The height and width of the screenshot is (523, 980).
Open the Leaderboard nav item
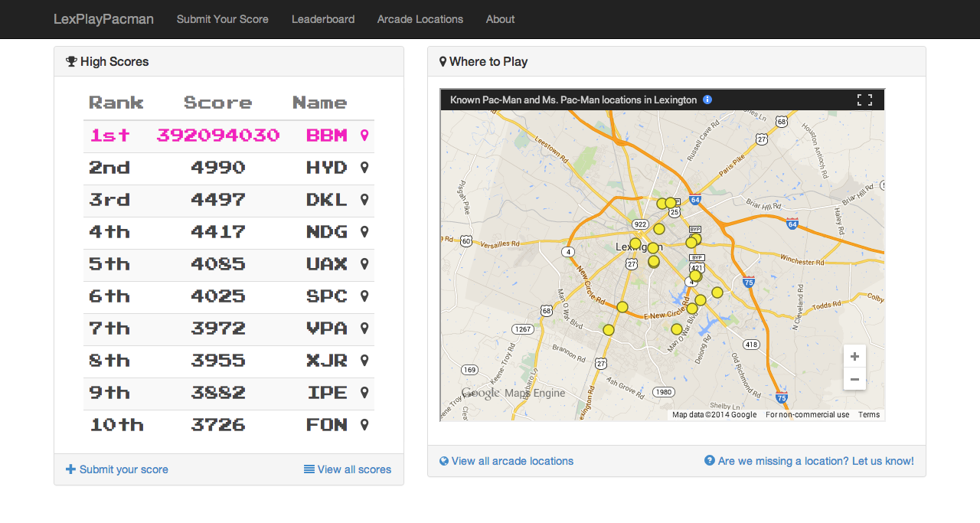322,19
